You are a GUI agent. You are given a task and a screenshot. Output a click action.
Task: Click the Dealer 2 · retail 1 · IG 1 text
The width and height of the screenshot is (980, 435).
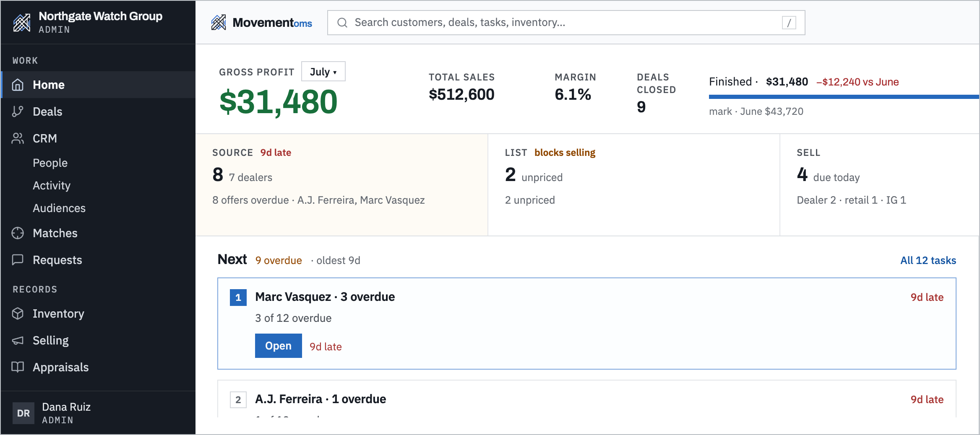[x=851, y=200]
